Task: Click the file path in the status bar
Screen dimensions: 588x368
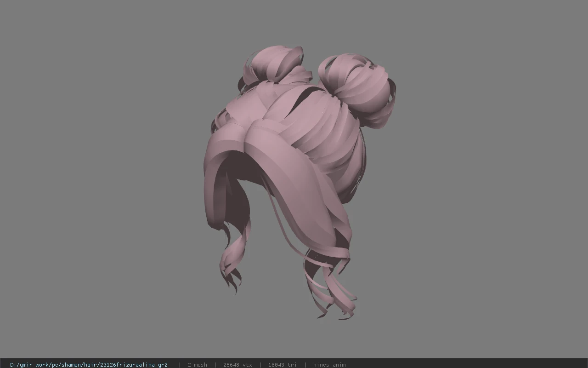Action: [x=89, y=365]
